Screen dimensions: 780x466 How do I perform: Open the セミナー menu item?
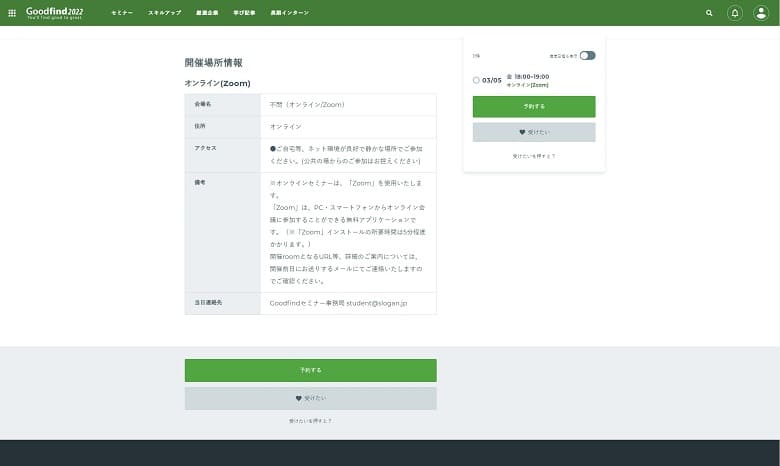(x=122, y=13)
